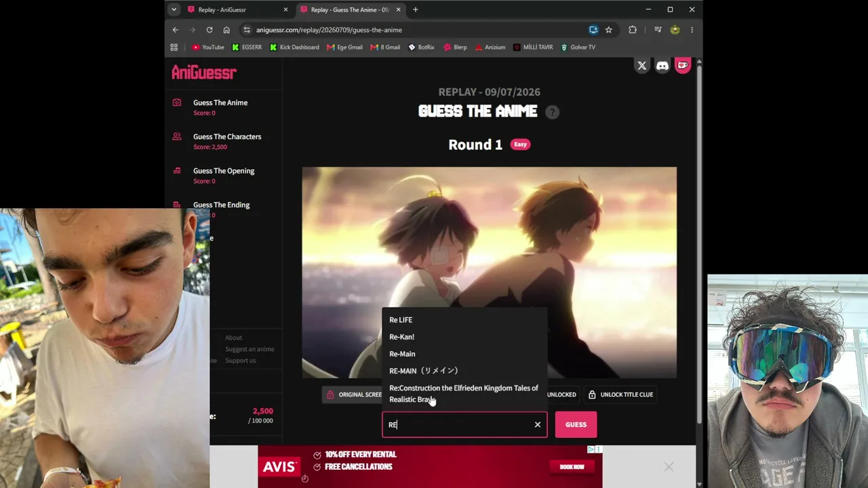The height and width of the screenshot is (488, 868).
Task: Open a new browser tab
Action: [416, 9]
